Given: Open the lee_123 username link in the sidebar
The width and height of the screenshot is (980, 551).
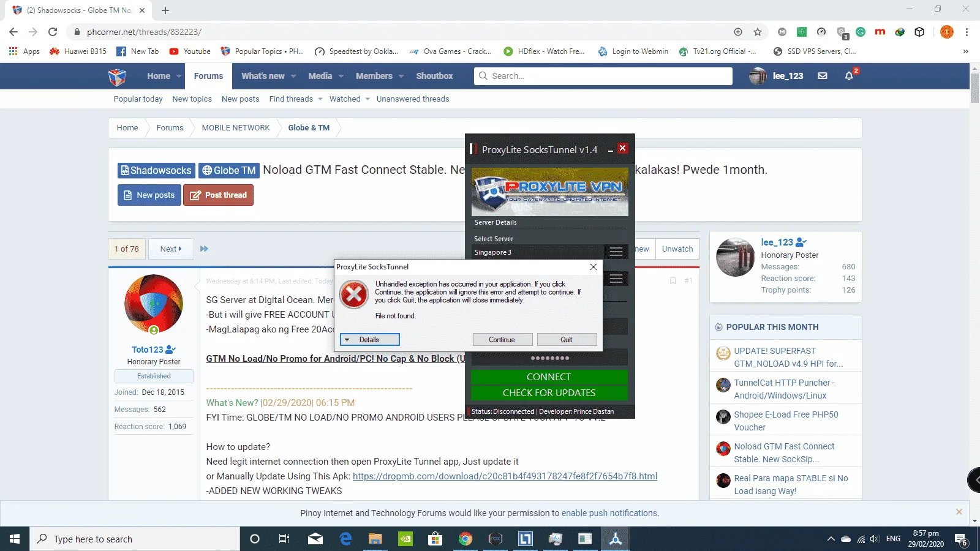Looking at the screenshot, I should point(777,242).
